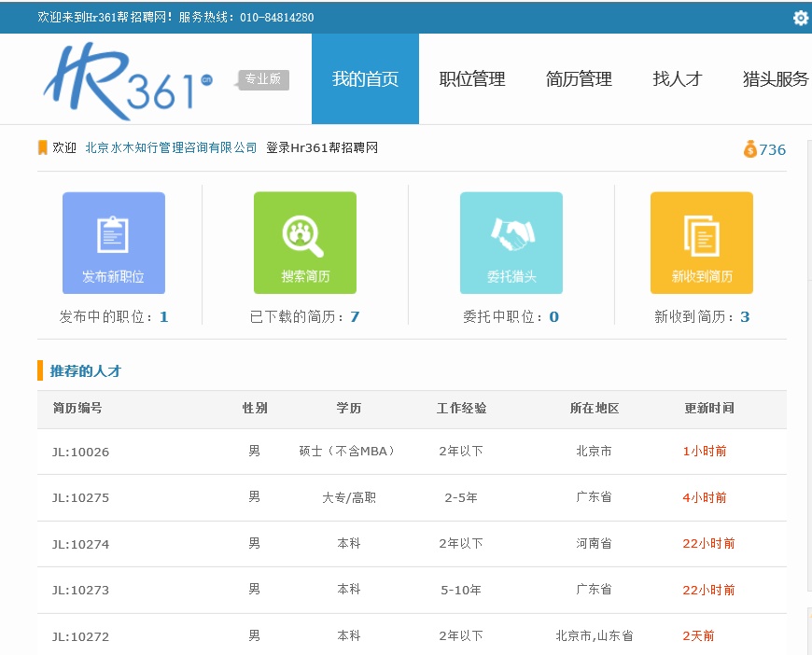812x655 pixels.
Task: Click the money bag points icon
Action: pyautogui.click(x=749, y=149)
